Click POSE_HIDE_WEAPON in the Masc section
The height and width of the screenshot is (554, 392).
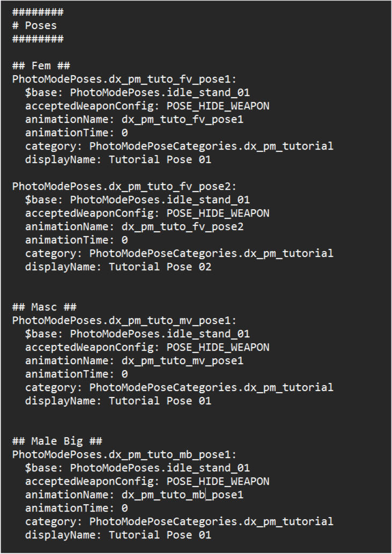click(x=218, y=348)
